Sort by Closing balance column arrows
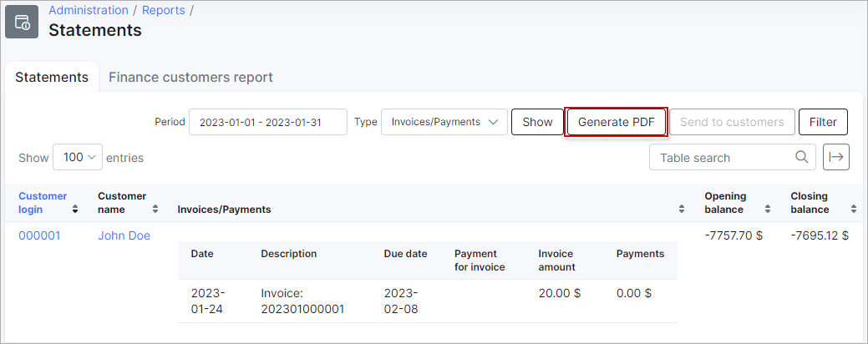Screen dimensions: 868x344 coord(852,210)
